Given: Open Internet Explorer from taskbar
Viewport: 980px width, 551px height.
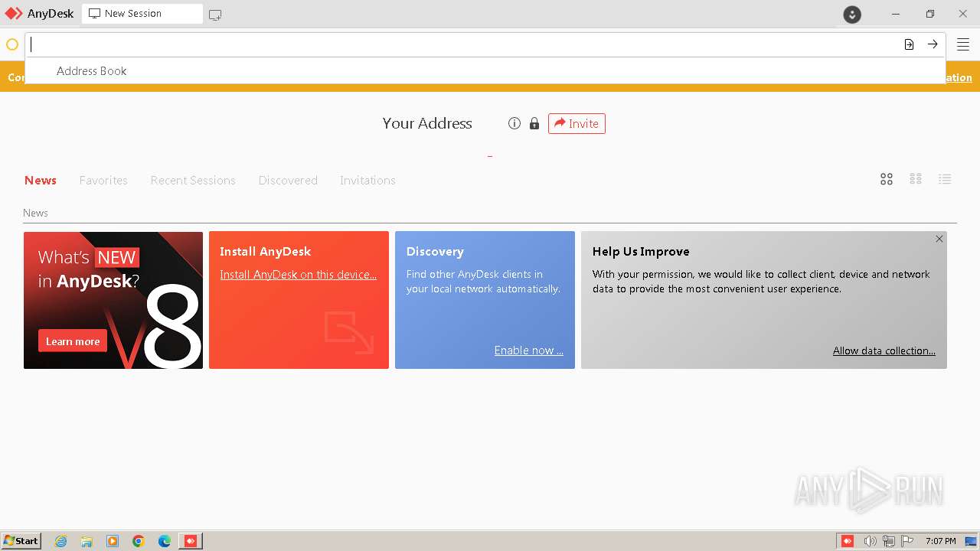Looking at the screenshot, I should [60, 541].
